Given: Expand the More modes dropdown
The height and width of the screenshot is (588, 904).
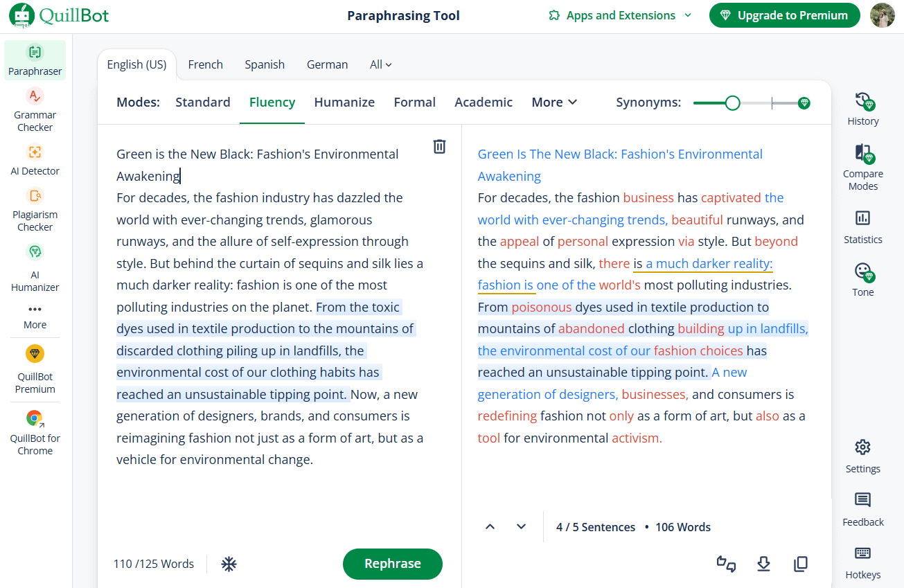Looking at the screenshot, I should tap(554, 102).
